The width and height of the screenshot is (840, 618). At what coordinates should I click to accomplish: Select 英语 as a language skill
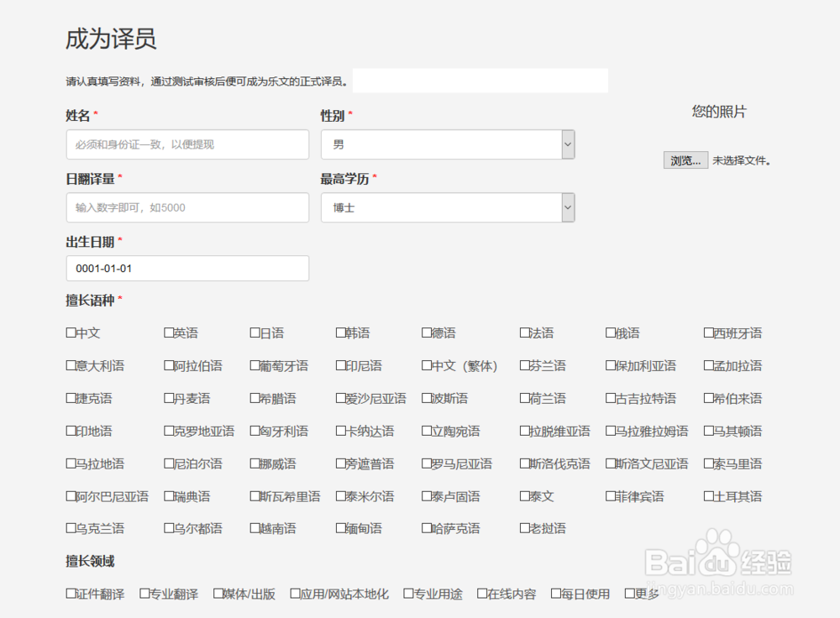click(169, 333)
